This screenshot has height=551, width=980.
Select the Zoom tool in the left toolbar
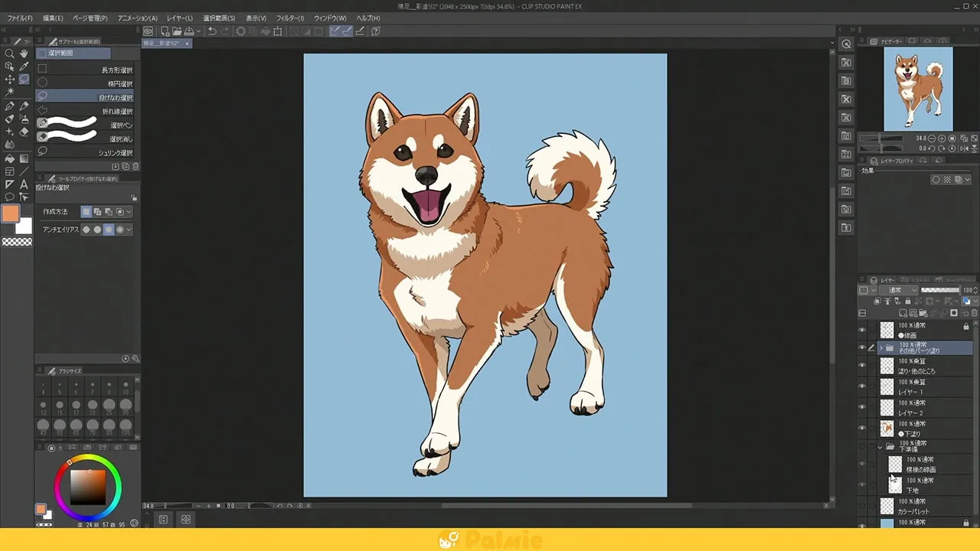pos(10,54)
